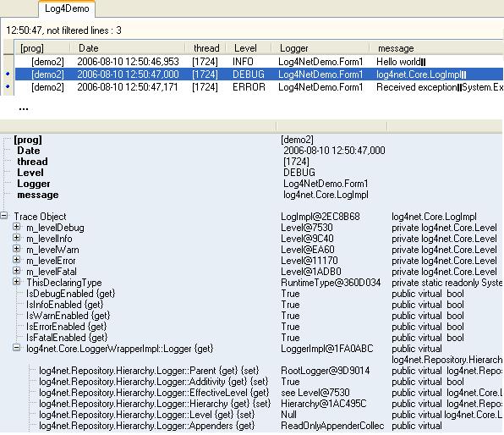Expand the m_levelError node
The width and height of the screenshot is (504, 435).
[x=16, y=260]
